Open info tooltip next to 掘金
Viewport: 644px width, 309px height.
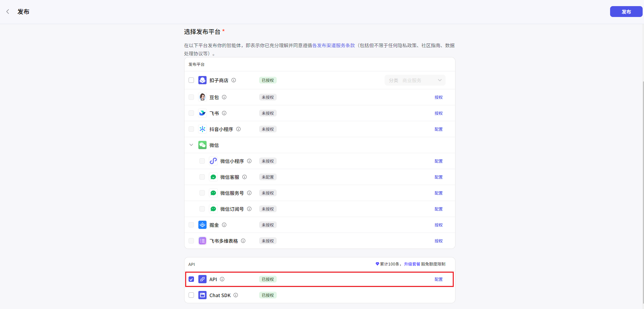pyautogui.click(x=224, y=225)
